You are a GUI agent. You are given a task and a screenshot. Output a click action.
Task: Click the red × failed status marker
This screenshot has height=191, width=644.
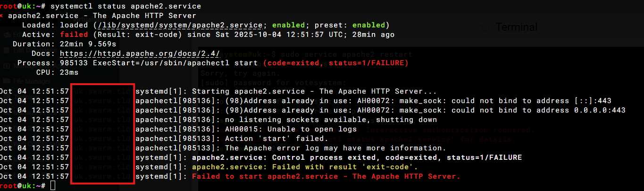pyautogui.click(x=2, y=16)
